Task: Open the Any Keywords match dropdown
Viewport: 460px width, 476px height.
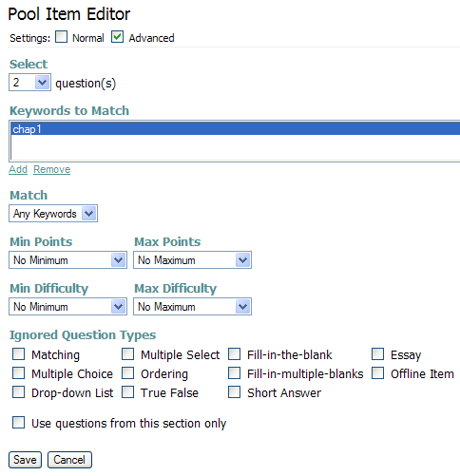Action: tap(53, 214)
